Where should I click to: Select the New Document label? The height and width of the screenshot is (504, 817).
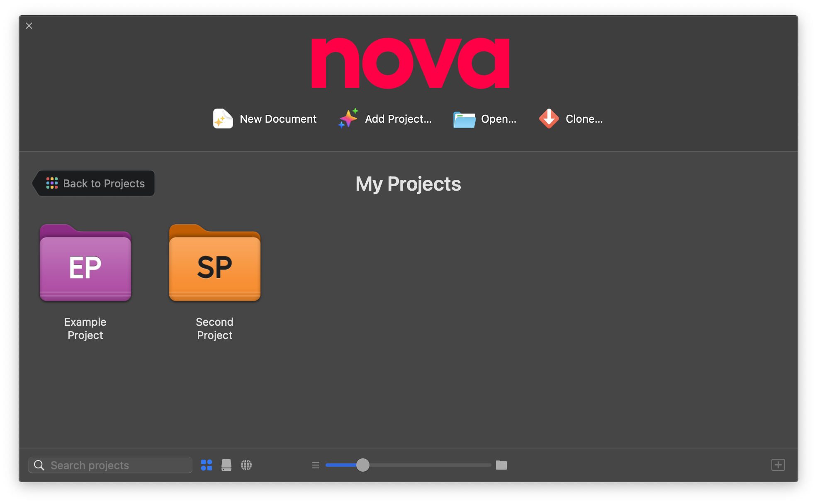point(278,119)
